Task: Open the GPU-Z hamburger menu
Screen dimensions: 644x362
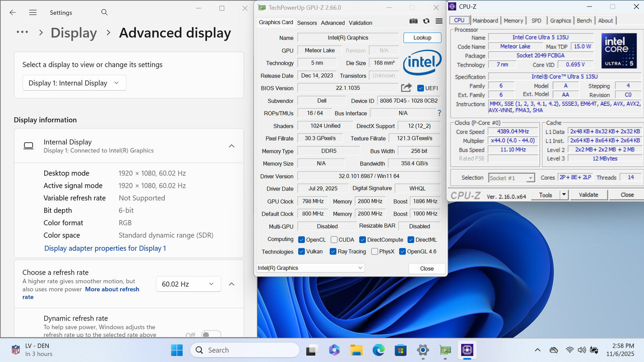Action: coord(439,21)
